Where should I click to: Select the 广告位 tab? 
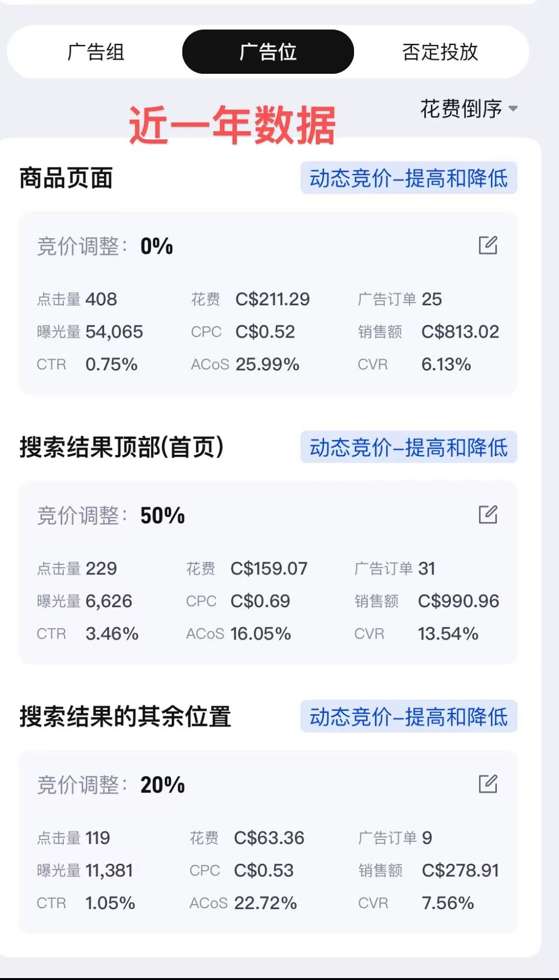click(268, 52)
